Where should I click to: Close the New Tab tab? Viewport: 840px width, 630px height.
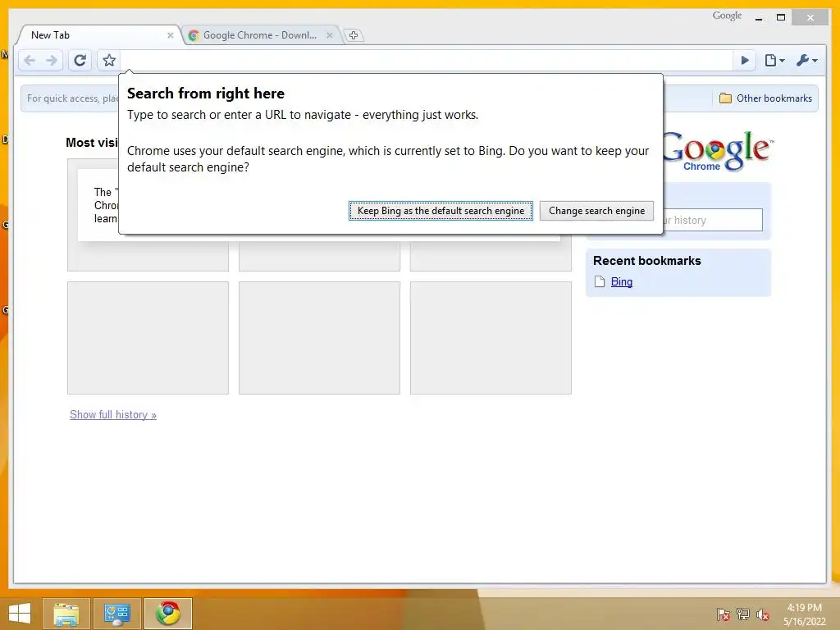click(171, 35)
